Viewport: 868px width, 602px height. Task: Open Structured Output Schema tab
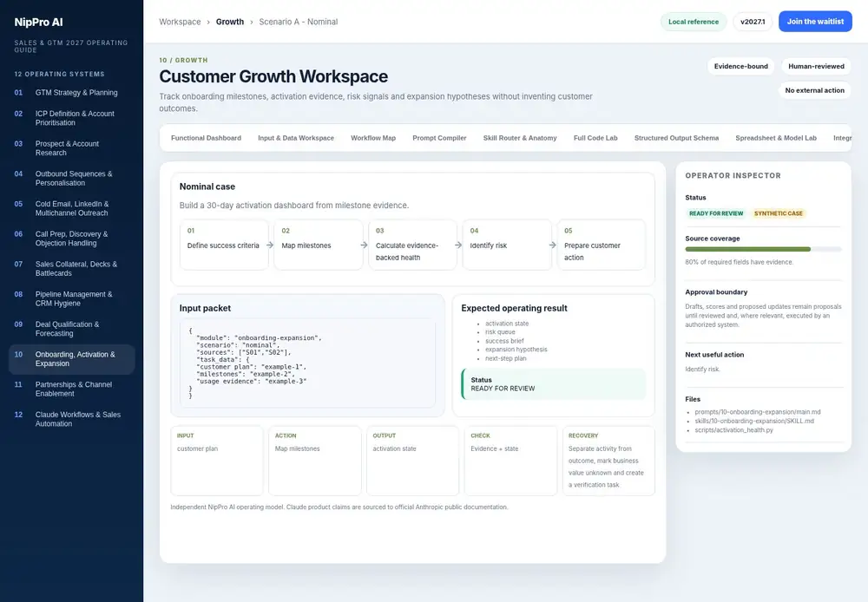[x=676, y=138]
